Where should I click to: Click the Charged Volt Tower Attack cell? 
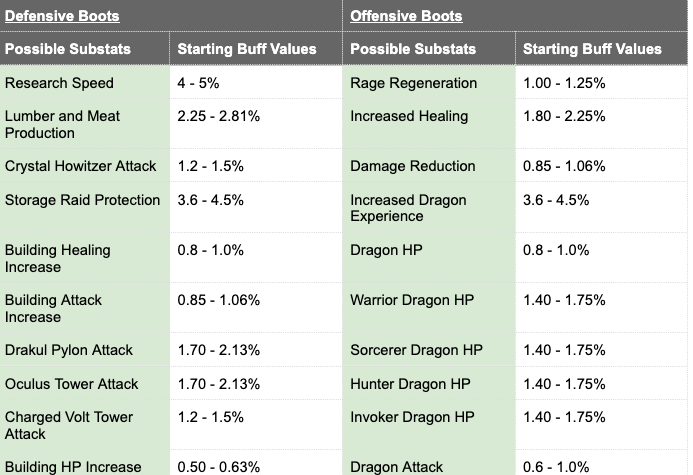pyautogui.click(x=85, y=425)
